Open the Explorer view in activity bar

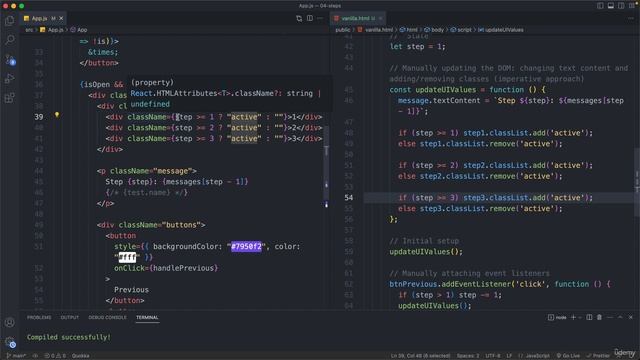(9, 20)
